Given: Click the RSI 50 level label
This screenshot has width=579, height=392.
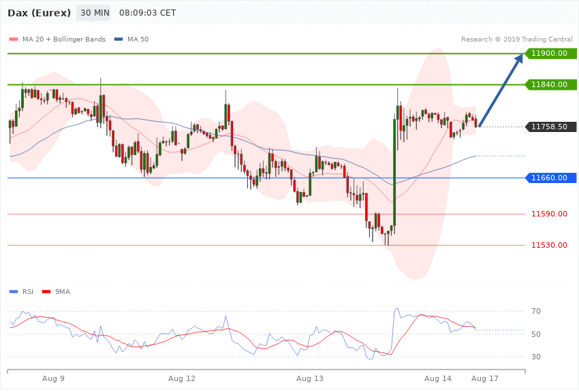Looking at the screenshot, I should tap(536, 334).
